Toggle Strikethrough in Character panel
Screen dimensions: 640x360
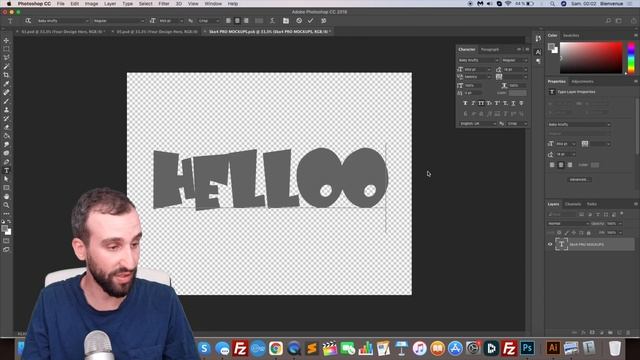pyautogui.click(x=521, y=103)
